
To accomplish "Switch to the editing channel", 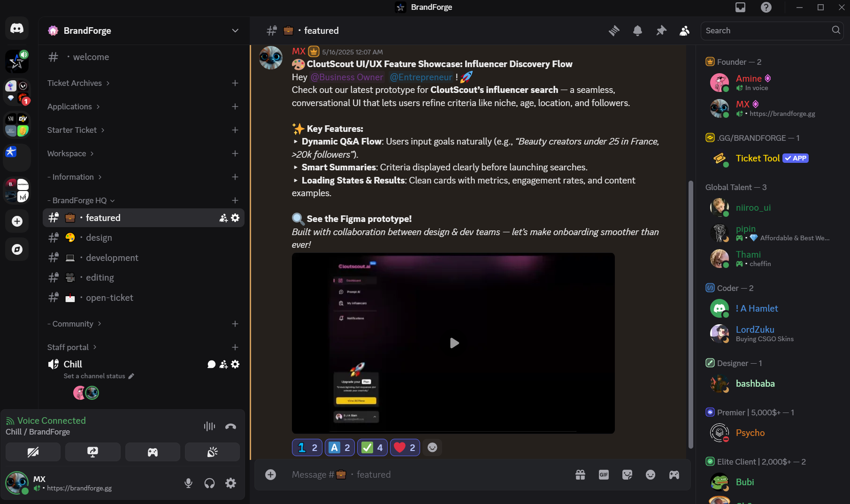I will 144,277.
